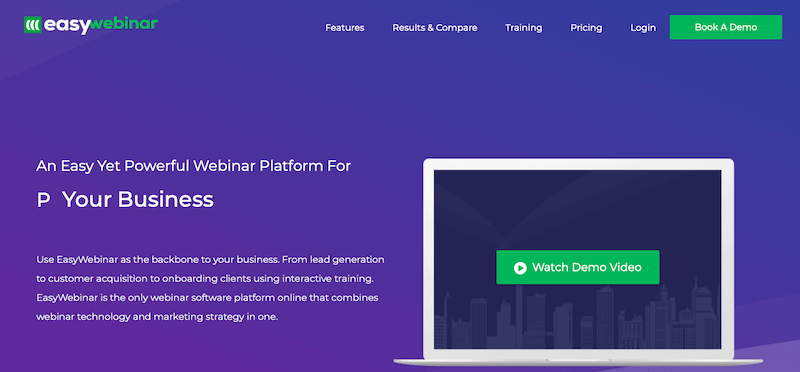Open the Results & Compare menu item
Screen dimensions: 800x372
435,28
